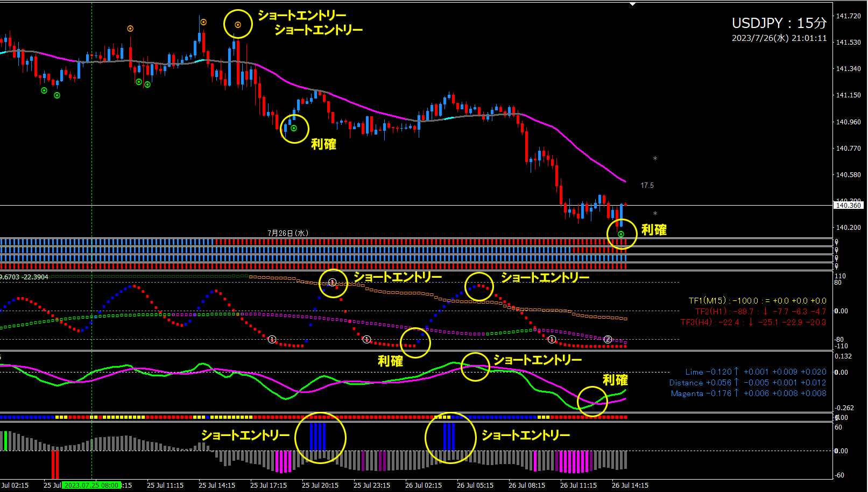This screenshot has width=868, height=492.
Task: Click the 17.5 value label
Action: [x=647, y=185]
